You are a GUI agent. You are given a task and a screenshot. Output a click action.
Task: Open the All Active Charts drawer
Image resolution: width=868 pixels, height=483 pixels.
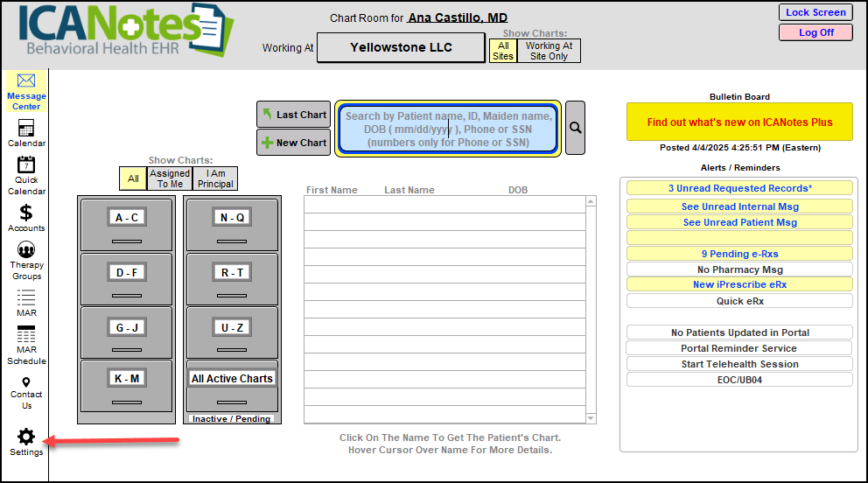coord(232,379)
